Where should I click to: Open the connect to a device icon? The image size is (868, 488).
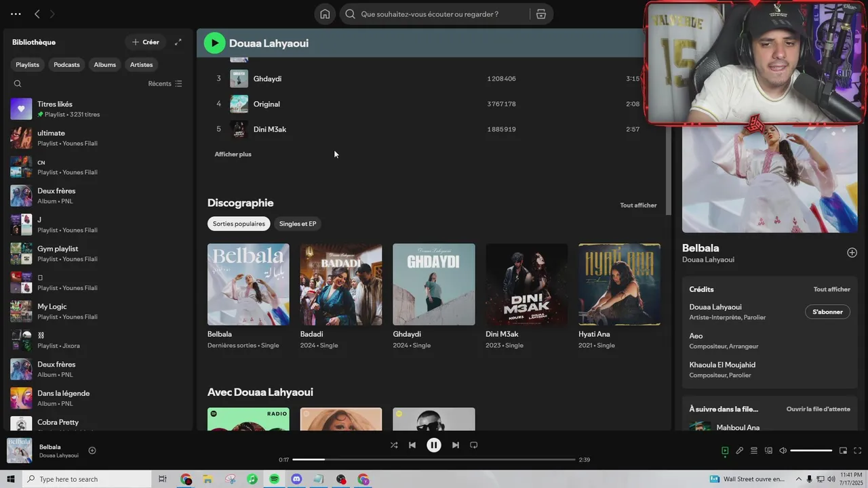[x=768, y=451]
